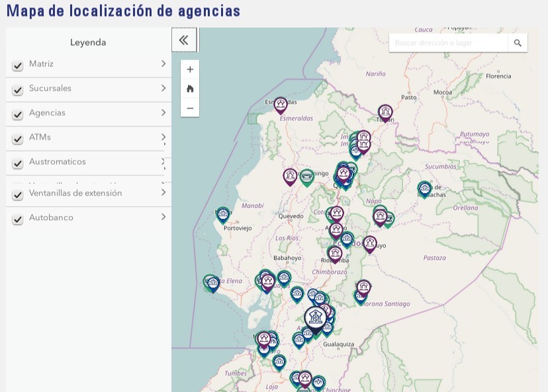Disable the Matriz layer checkbox
The image size is (548, 392).
17,65
